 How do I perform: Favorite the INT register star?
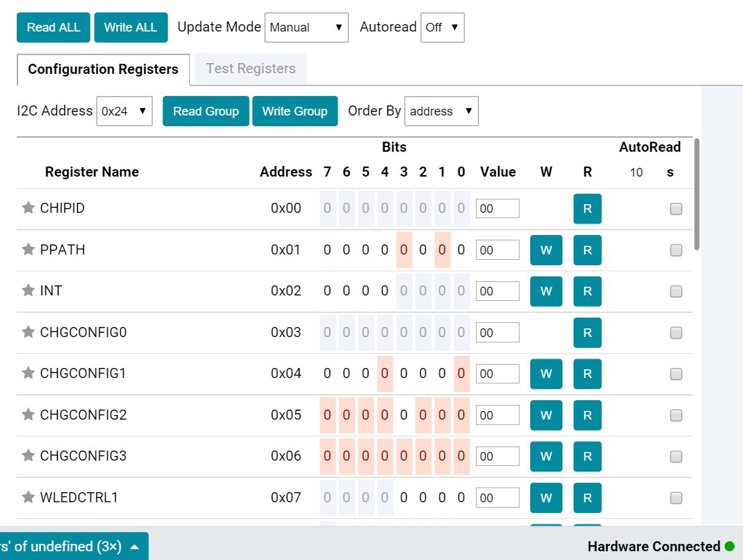[28, 291]
